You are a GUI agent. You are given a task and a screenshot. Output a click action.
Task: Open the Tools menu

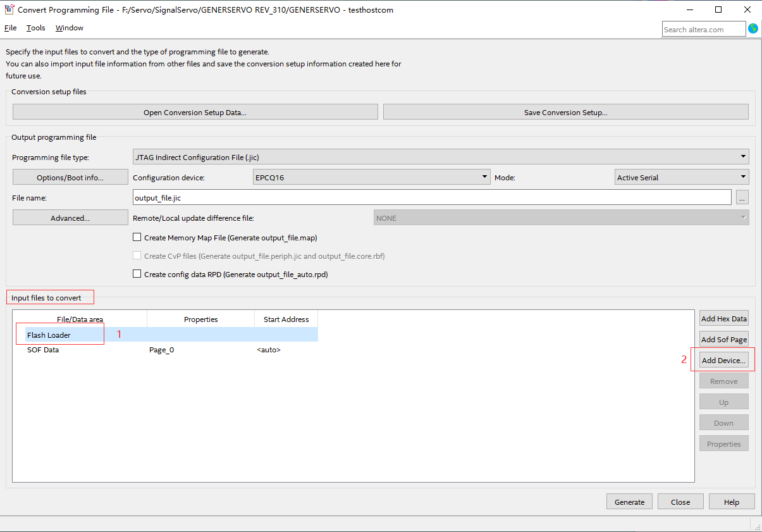coord(36,28)
